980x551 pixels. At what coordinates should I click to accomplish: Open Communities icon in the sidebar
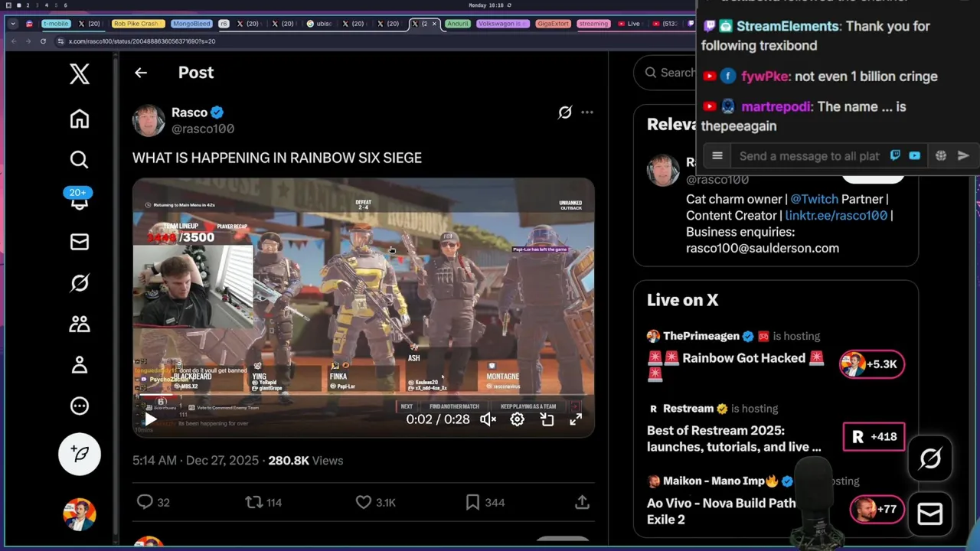[x=79, y=324]
